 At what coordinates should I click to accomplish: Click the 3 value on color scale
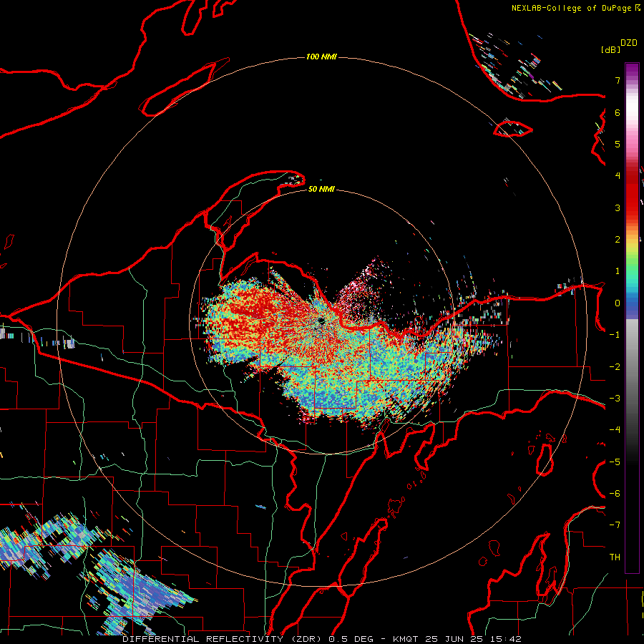pos(618,208)
